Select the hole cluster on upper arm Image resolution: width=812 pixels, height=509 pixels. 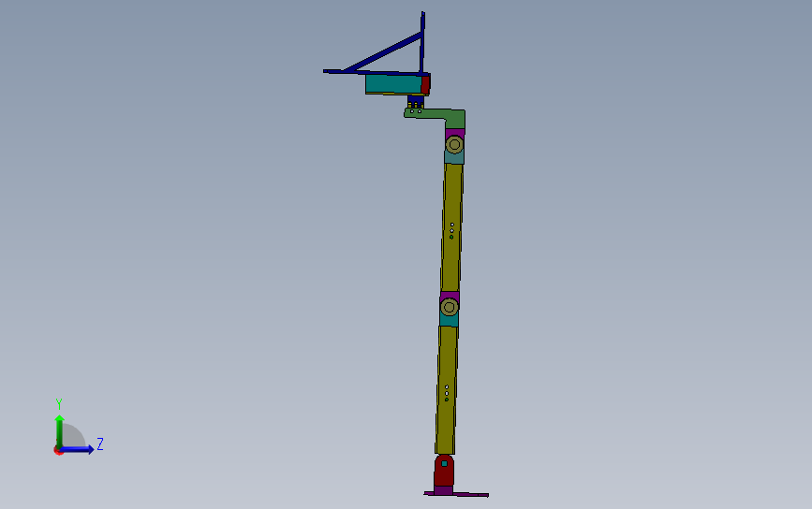pyautogui.click(x=451, y=231)
